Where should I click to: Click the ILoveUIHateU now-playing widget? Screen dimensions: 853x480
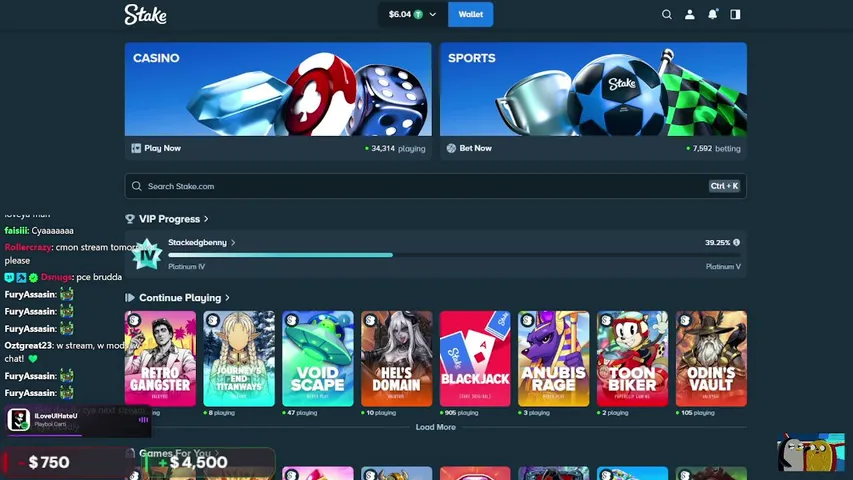pos(77,420)
